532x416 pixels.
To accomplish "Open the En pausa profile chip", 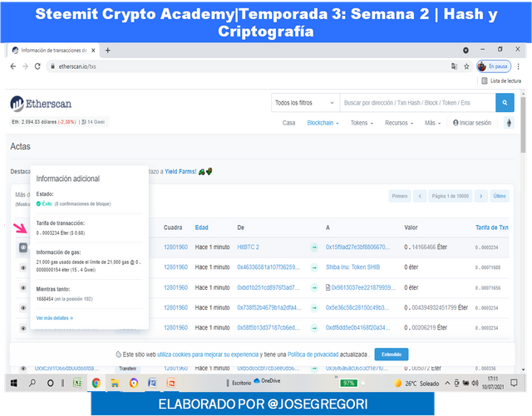I will click(x=494, y=66).
